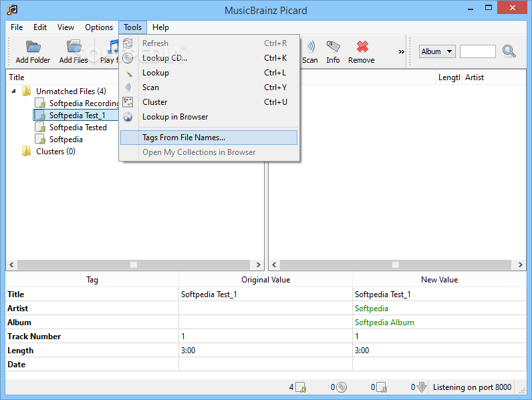Open the Options menu
Viewport: 532px width, 400px height.
pyautogui.click(x=99, y=27)
